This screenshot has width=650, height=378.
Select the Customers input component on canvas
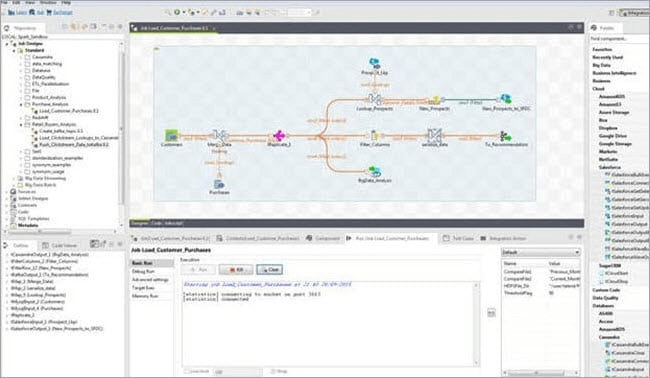[171, 136]
